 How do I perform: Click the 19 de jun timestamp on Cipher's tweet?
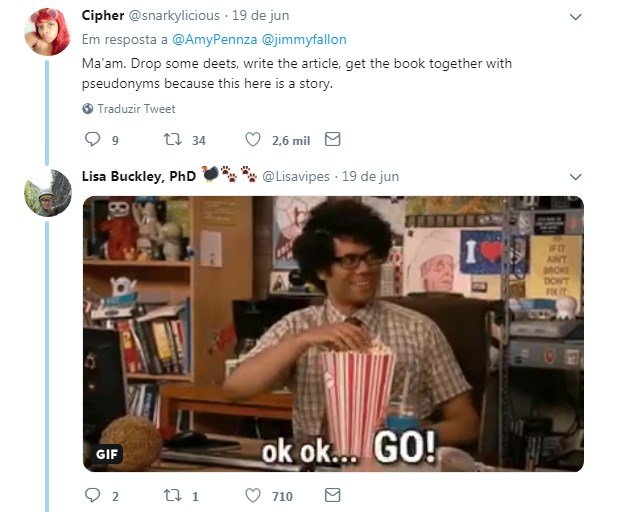pos(261,15)
